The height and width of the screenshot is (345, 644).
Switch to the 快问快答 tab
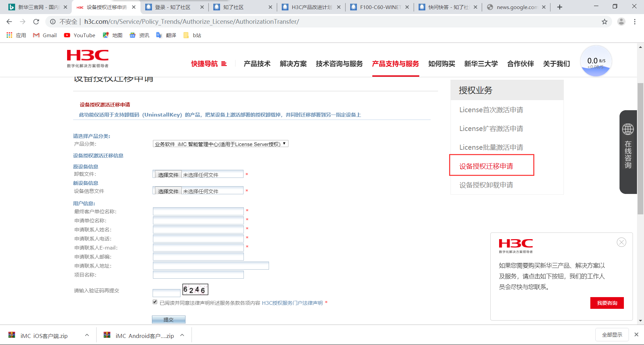point(448,7)
